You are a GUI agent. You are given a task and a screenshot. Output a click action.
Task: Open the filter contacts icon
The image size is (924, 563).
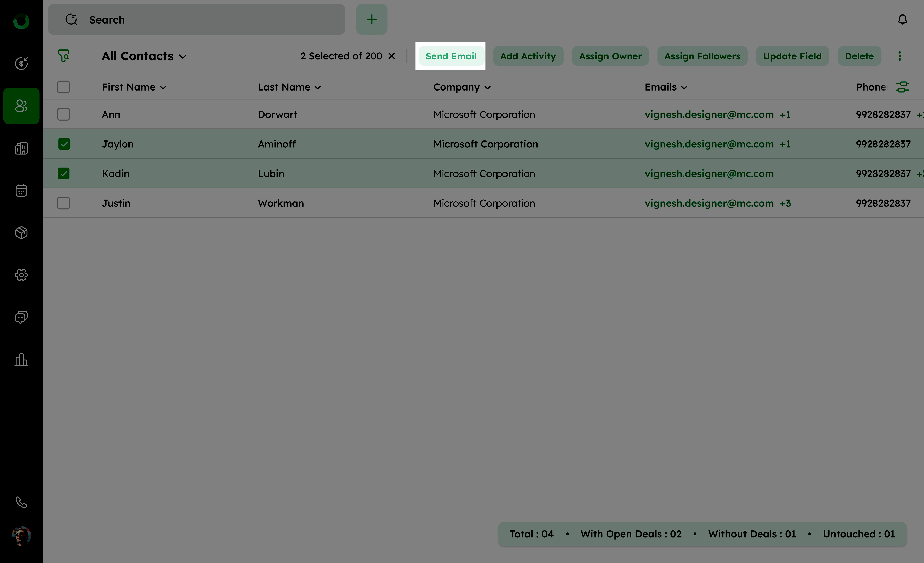tap(63, 56)
